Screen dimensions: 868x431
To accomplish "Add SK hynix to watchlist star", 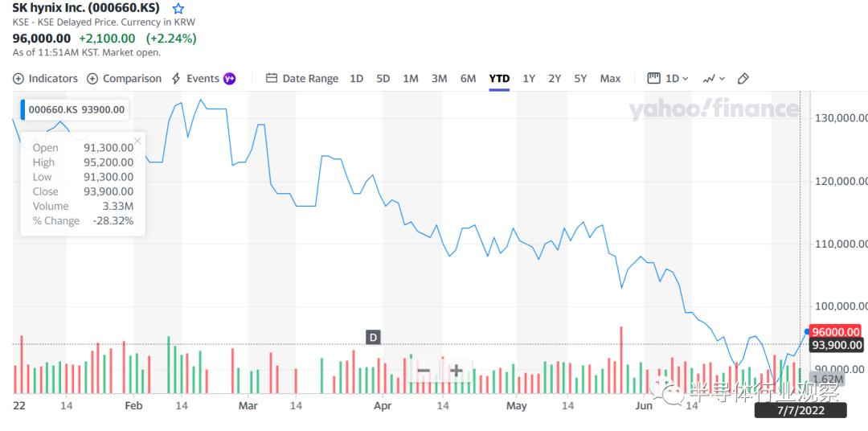I will (x=178, y=8).
